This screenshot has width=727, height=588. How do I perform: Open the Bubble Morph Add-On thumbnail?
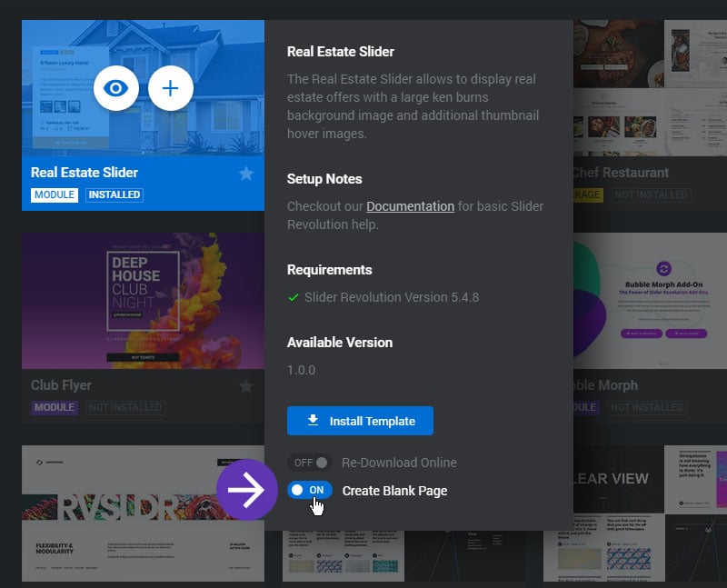[x=650, y=301]
